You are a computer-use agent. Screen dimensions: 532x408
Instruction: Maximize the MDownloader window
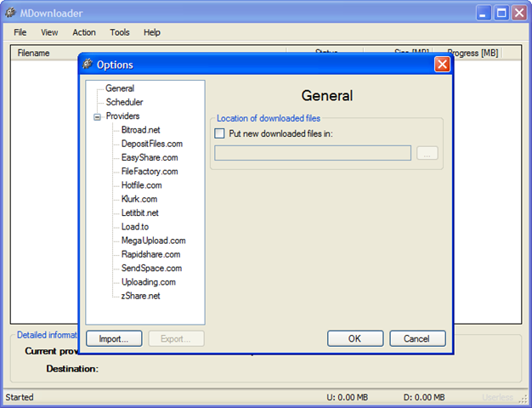501,13
